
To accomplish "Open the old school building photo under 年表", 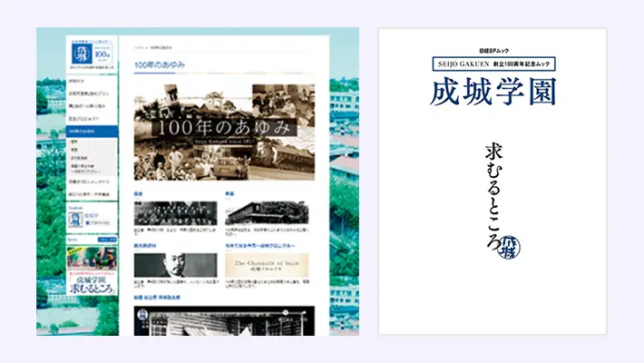I will (x=269, y=212).
